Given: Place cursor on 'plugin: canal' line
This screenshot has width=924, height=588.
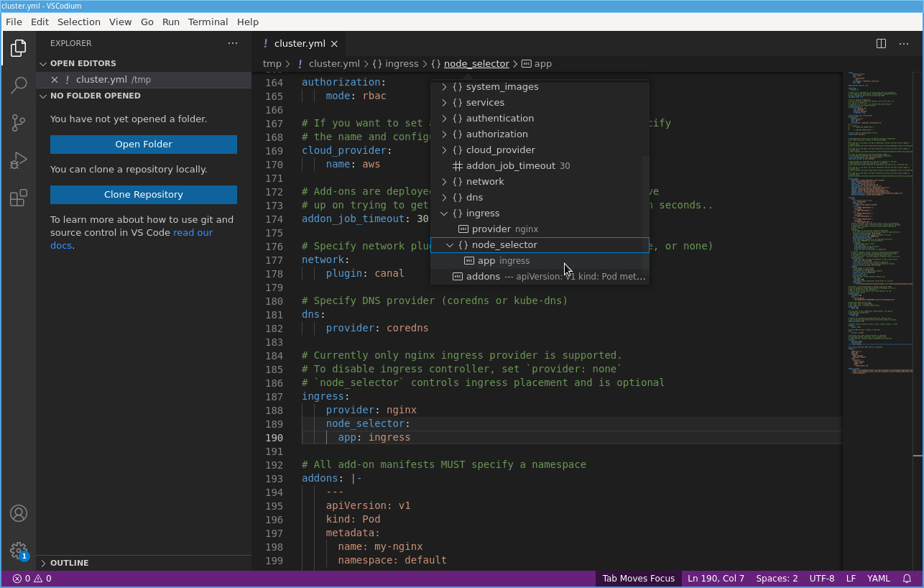Looking at the screenshot, I should pos(365,274).
